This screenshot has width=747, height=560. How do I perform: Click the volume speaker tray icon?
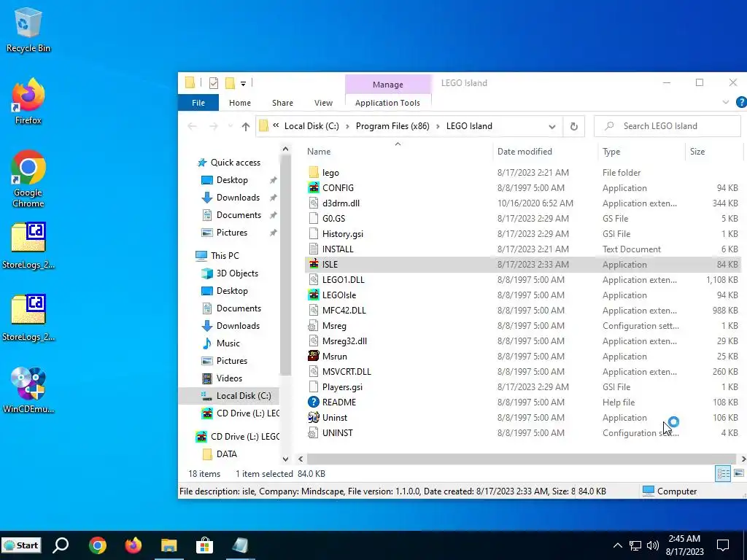[x=653, y=545]
